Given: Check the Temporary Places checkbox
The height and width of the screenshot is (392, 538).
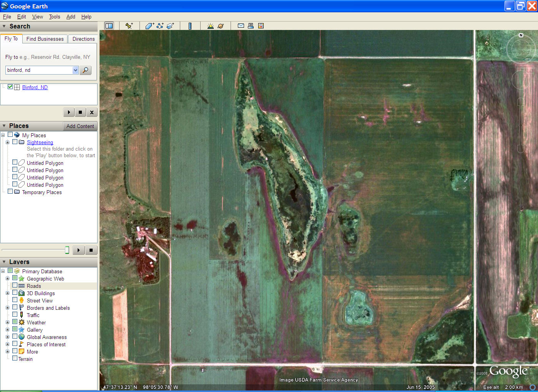Looking at the screenshot, I should pos(10,191).
